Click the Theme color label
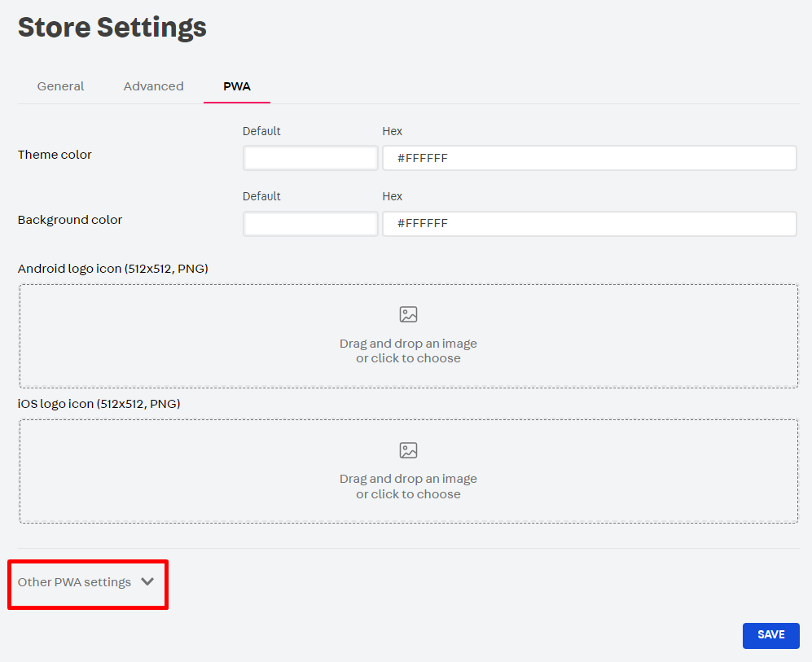This screenshot has width=812, height=662. [x=55, y=155]
